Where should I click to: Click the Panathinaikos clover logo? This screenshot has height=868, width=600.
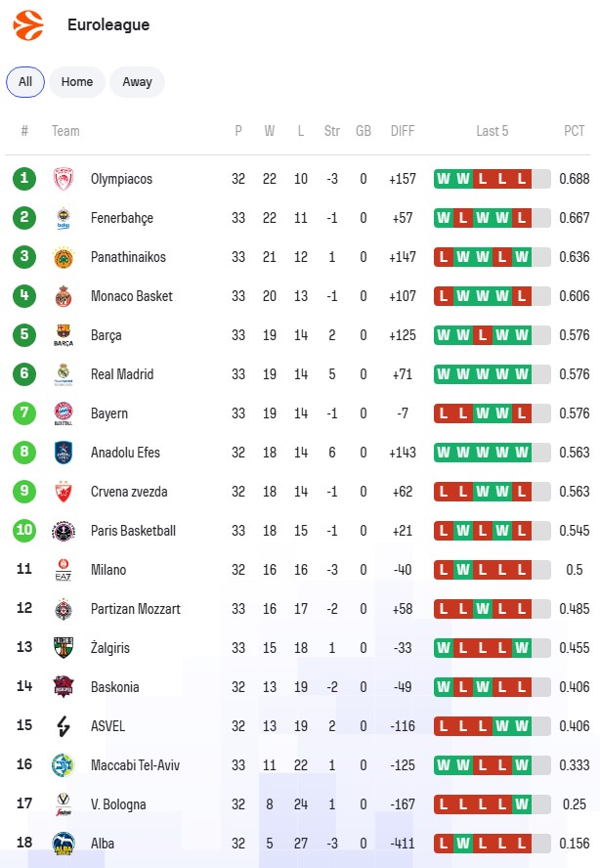click(x=64, y=257)
